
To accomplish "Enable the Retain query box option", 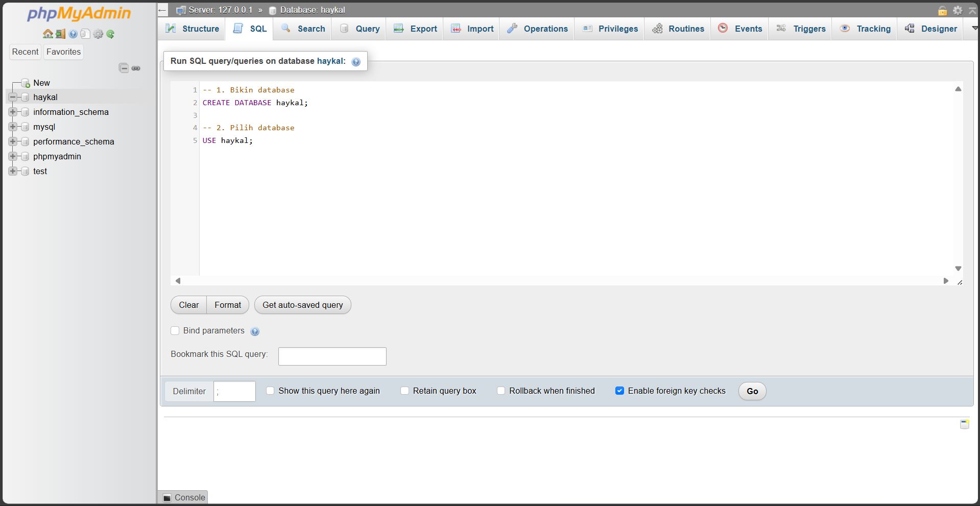I will (404, 390).
